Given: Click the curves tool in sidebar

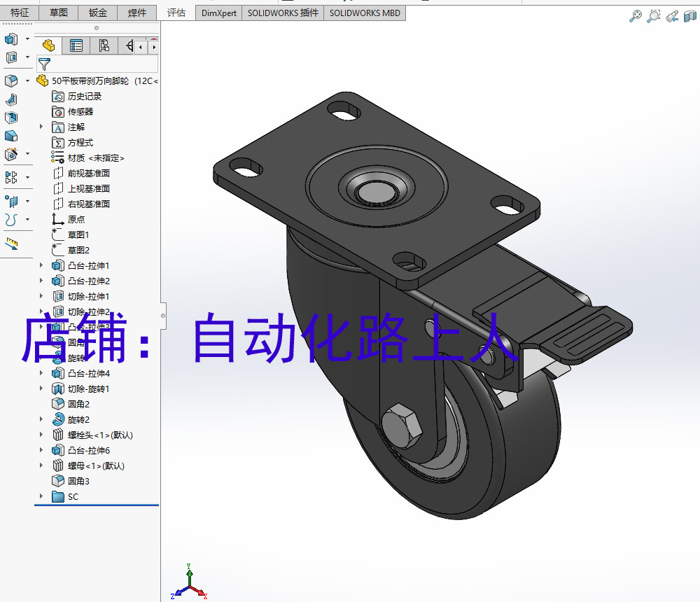Looking at the screenshot, I should (11, 220).
